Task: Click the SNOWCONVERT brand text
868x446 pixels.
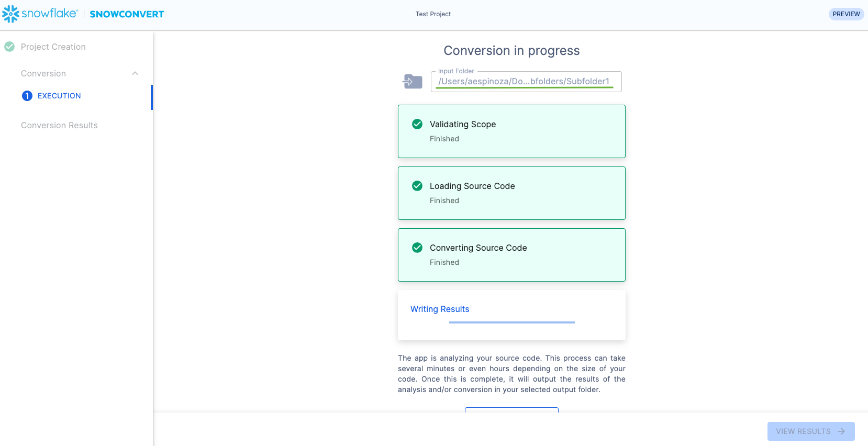Action: tap(127, 14)
